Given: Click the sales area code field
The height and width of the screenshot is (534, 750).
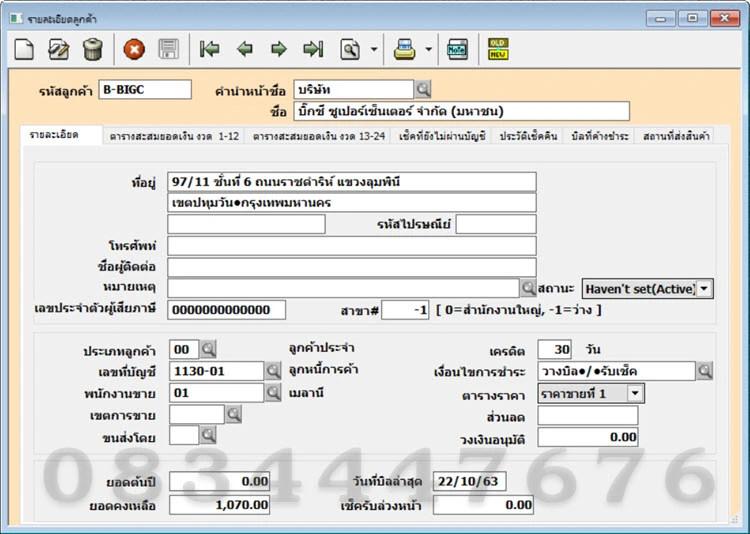Looking at the screenshot, I should (197, 414).
